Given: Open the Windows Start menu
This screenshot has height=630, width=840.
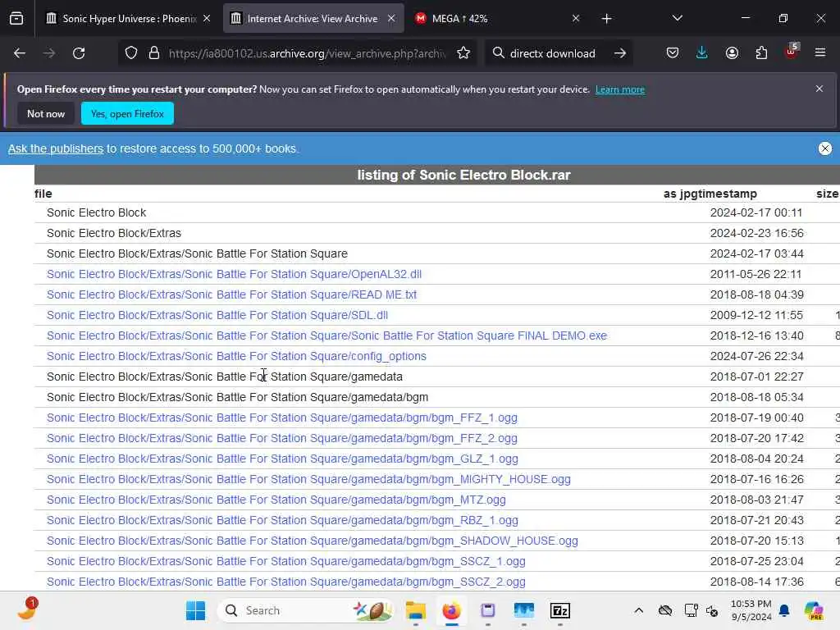Looking at the screenshot, I should (x=195, y=610).
